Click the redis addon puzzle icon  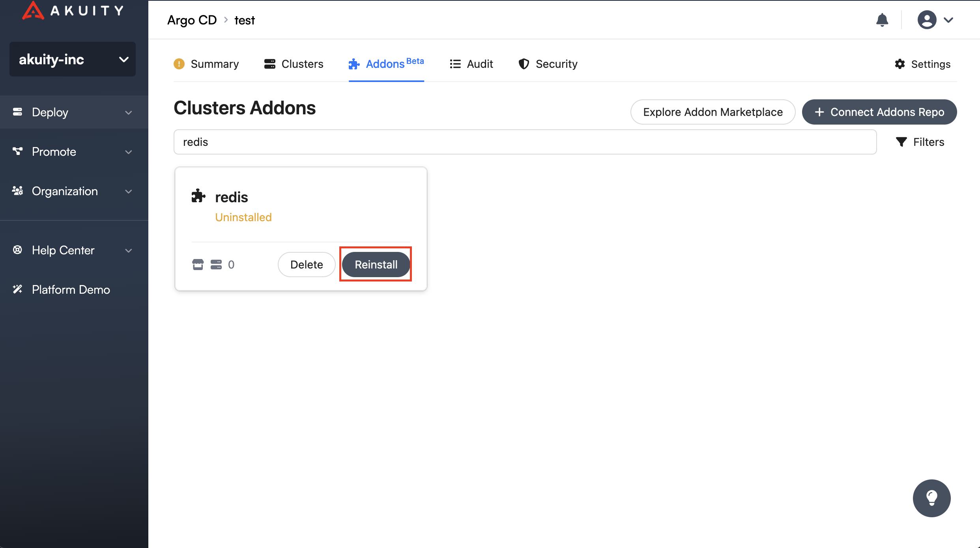(198, 196)
